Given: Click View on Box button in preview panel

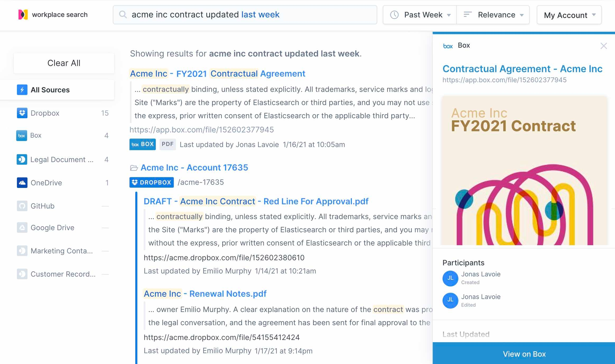Looking at the screenshot, I should (x=524, y=353).
